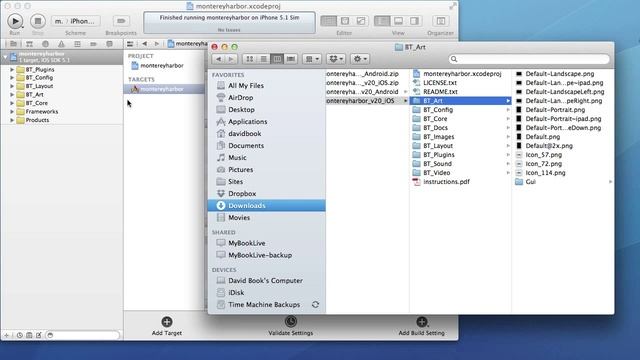The height and width of the screenshot is (360, 640).
Task: Expand the Products group in Xcode
Action: point(12,120)
